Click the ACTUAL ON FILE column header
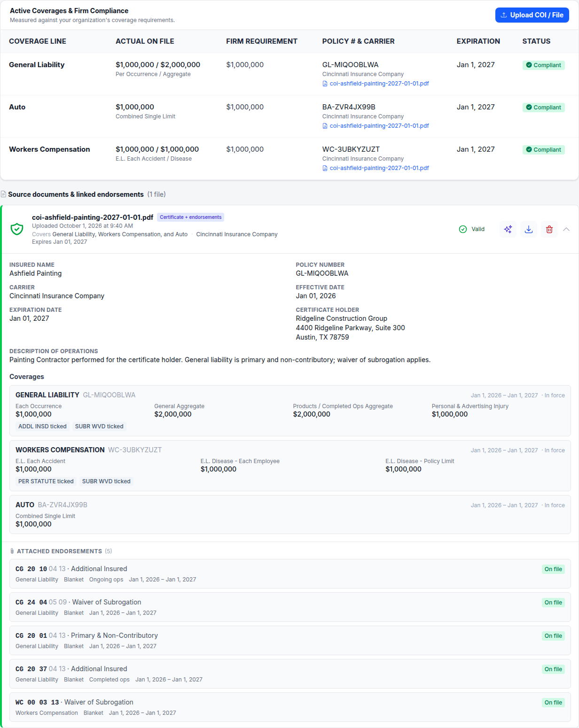This screenshot has width=579, height=728. coord(145,41)
